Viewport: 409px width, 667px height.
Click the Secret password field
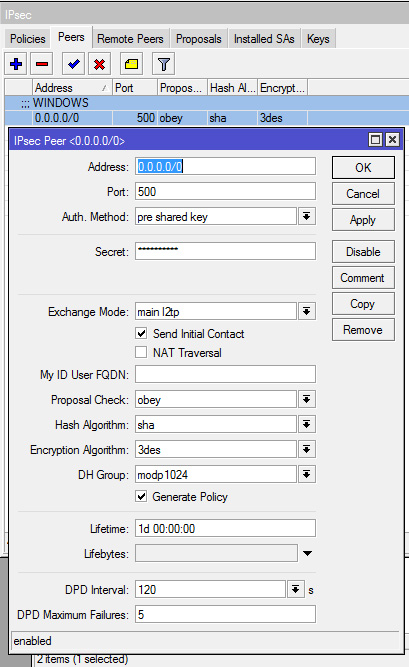[x=226, y=251]
